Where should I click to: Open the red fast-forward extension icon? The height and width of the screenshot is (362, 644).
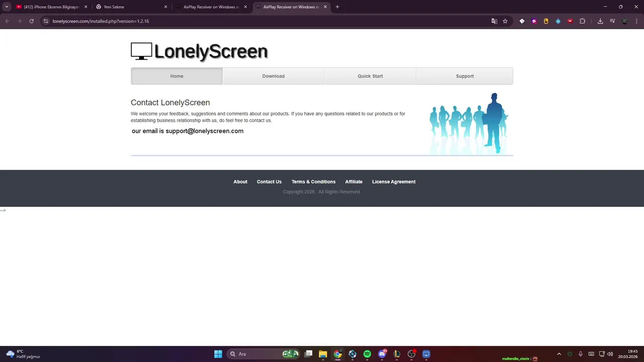pyautogui.click(x=570, y=21)
